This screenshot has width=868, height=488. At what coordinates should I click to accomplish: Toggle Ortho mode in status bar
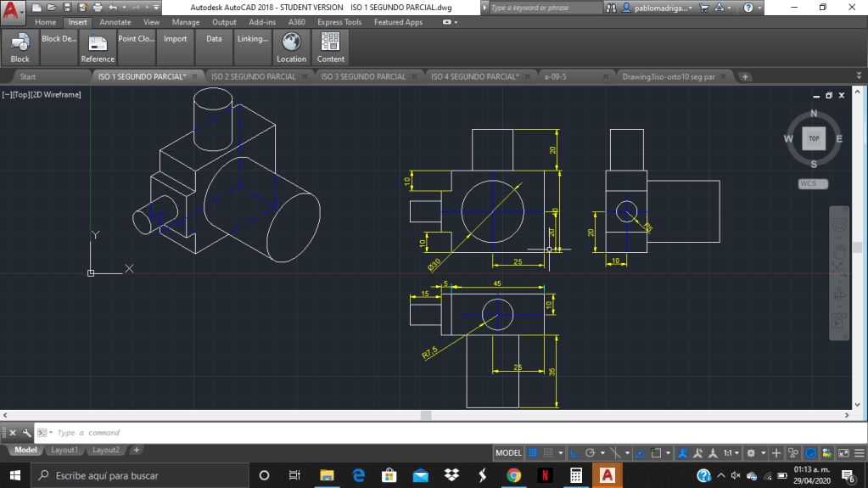(x=574, y=452)
